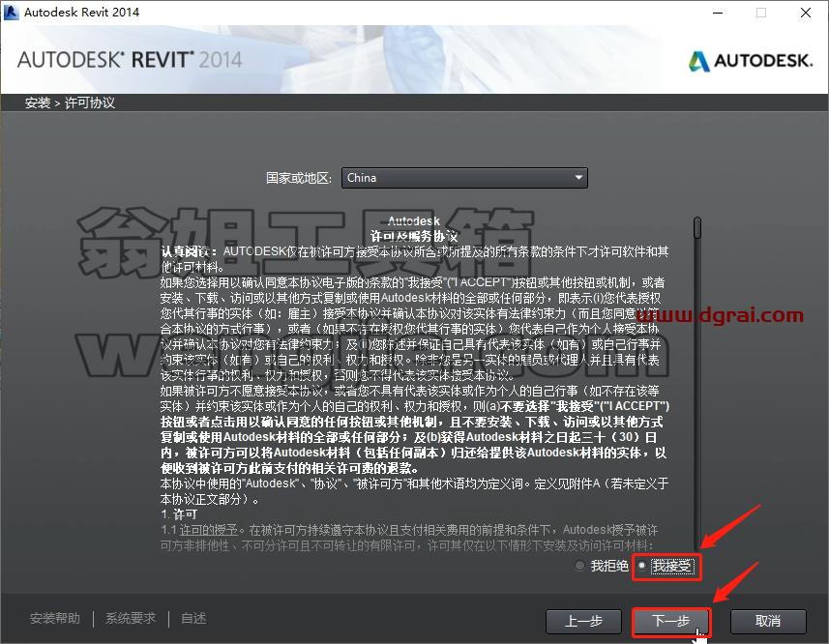Click the Autodesk logo in the header
Viewport: 829px width, 644px height.
pos(751,61)
